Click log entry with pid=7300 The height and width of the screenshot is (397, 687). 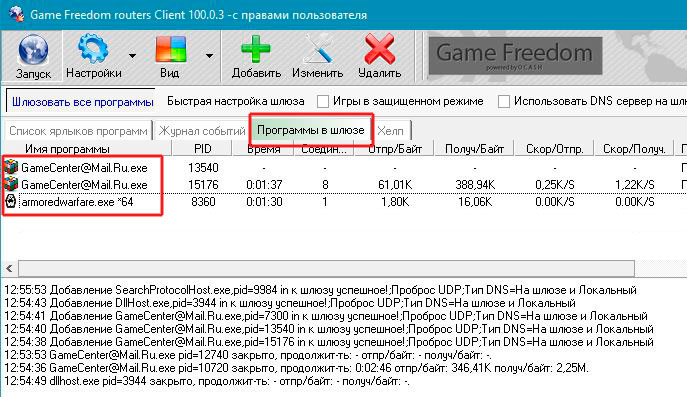click(x=326, y=316)
